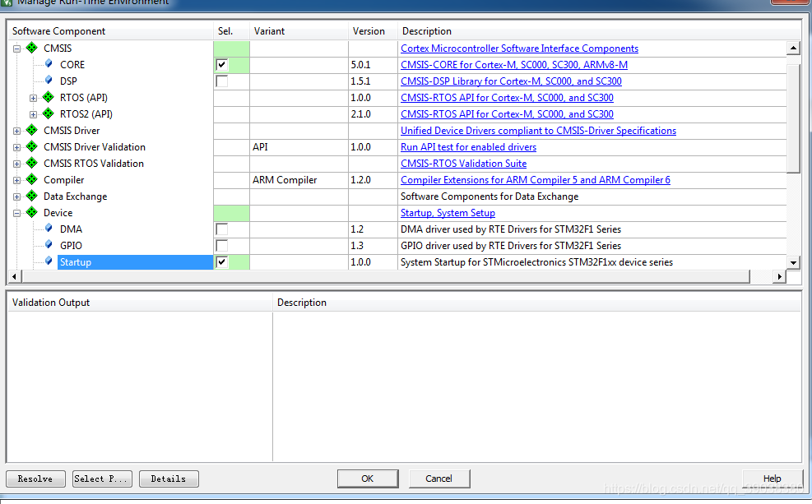Click the green icon beside CMSIS Driver Validation

pos(31,146)
